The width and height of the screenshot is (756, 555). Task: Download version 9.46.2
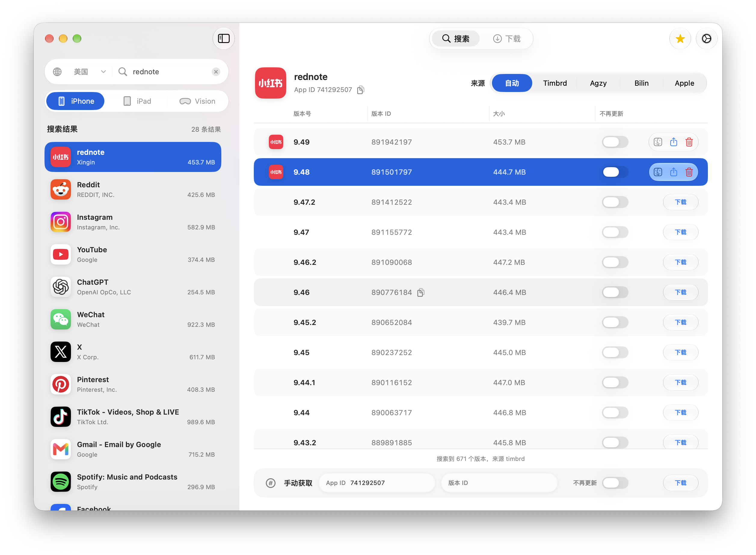click(x=681, y=262)
